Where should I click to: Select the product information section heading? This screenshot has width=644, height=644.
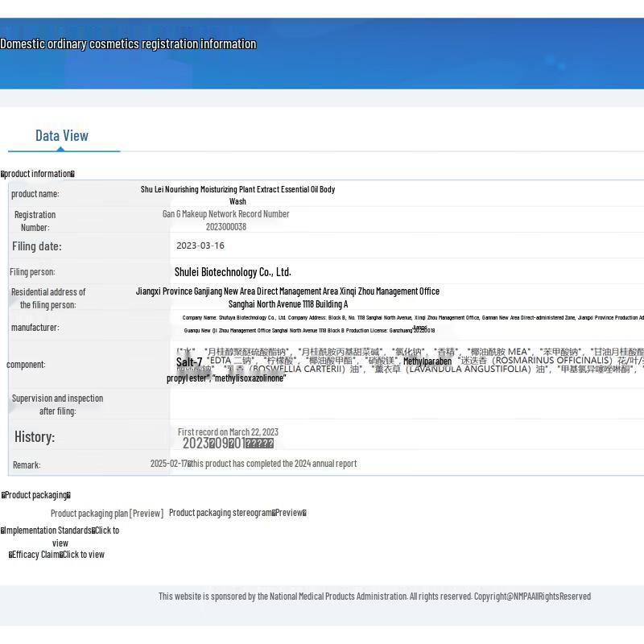pos(38,174)
